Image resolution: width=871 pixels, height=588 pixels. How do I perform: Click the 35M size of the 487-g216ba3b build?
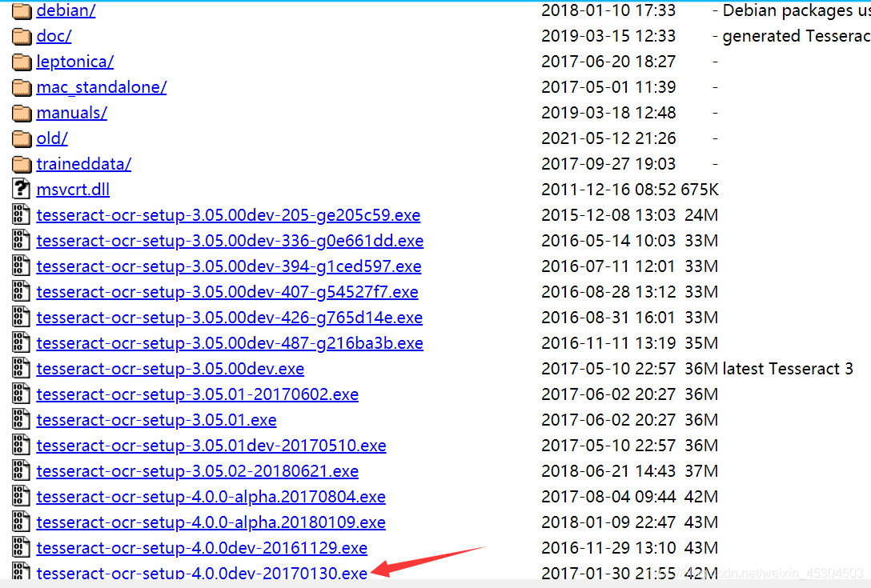701,342
